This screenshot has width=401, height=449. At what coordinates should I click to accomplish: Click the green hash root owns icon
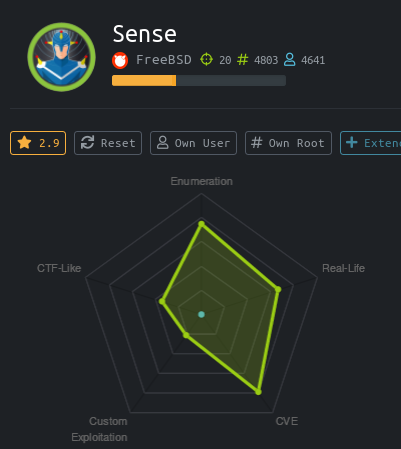[x=242, y=60]
